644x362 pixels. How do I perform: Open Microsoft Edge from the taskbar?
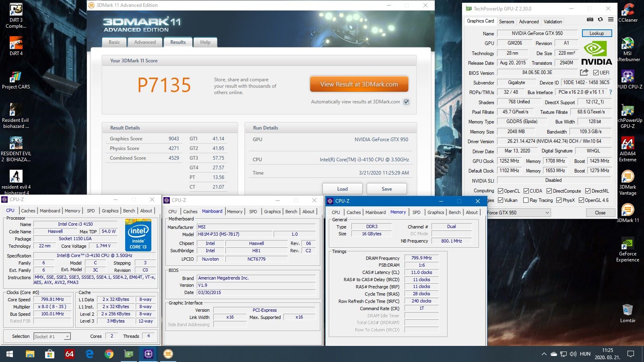point(89,354)
